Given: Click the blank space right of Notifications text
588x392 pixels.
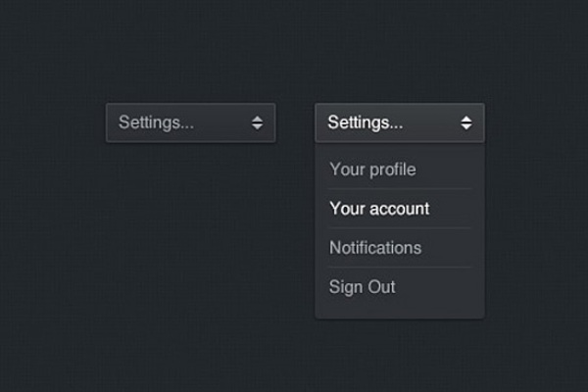Looking at the screenshot, I should [449, 248].
